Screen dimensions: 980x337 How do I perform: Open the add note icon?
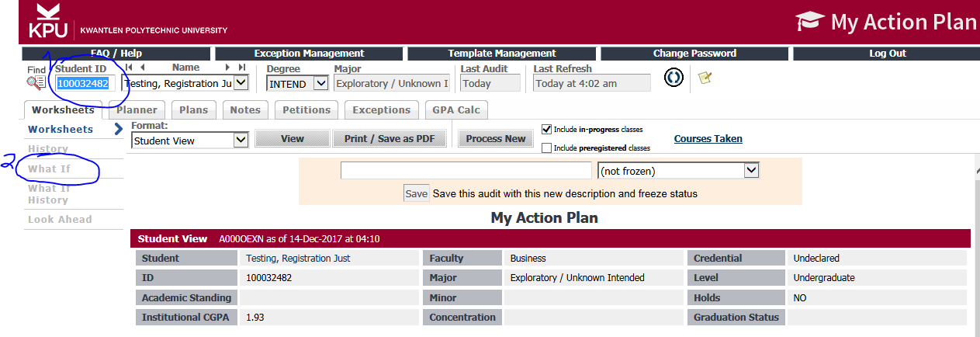click(705, 78)
